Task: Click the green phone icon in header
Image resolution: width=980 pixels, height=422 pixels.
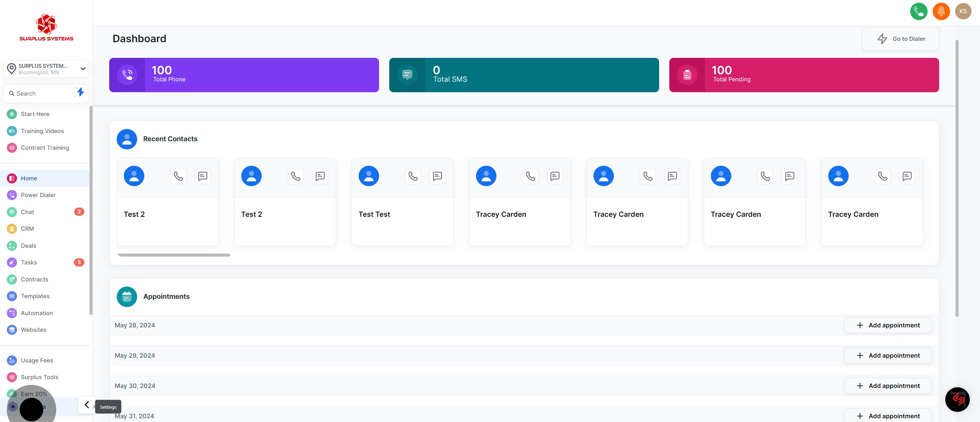Action: point(918,12)
